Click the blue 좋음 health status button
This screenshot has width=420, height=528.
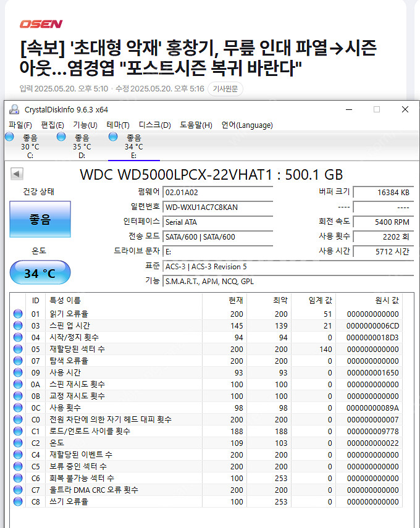[x=40, y=219]
